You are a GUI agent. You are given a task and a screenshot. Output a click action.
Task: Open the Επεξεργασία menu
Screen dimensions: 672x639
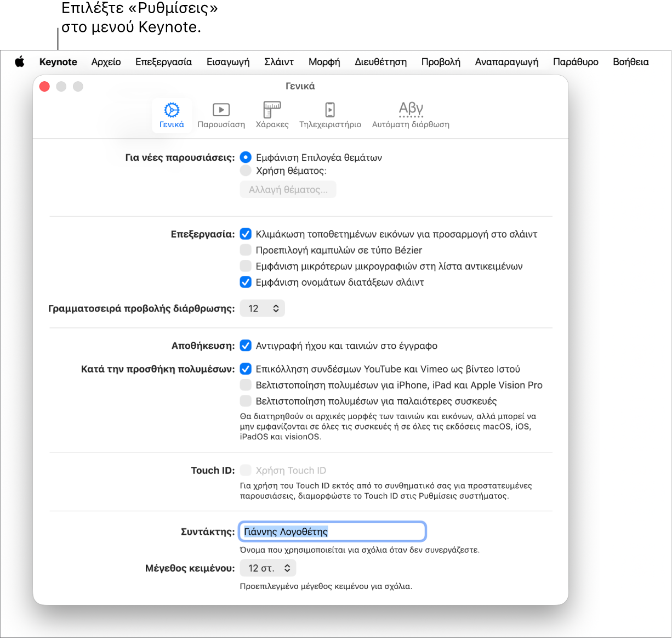(163, 62)
